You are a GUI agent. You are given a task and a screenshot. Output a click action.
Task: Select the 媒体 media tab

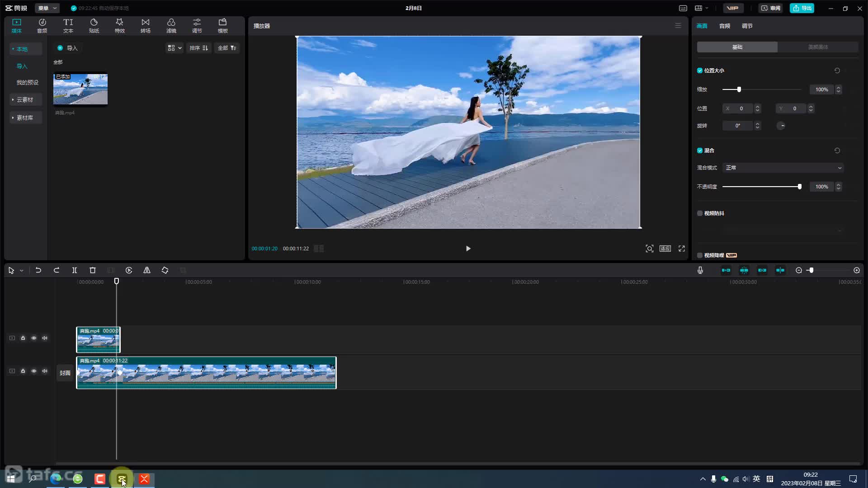tap(16, 26)
